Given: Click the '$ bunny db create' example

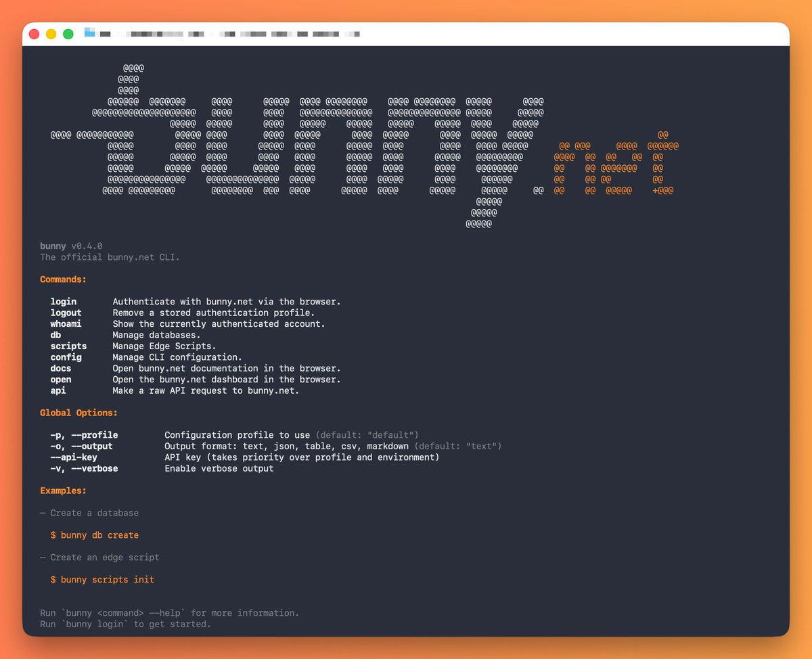Looking at the screenshot, I should (x=95, y=535).
